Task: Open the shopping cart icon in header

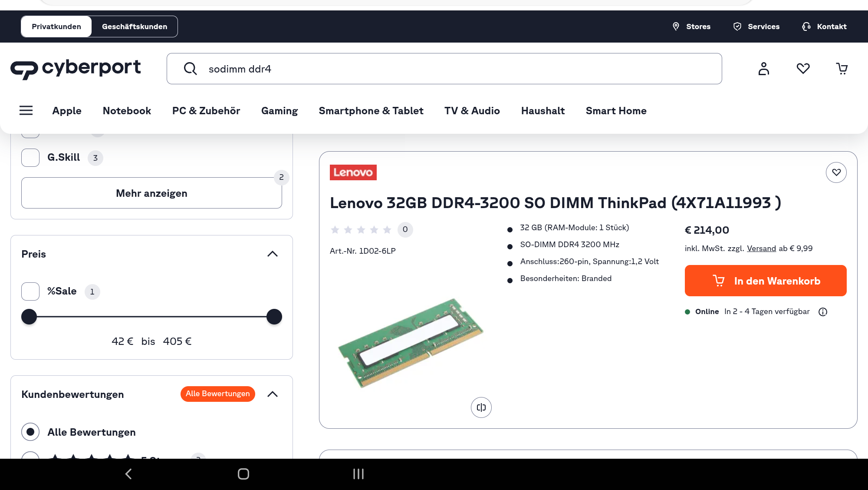Action: point(842,69)
